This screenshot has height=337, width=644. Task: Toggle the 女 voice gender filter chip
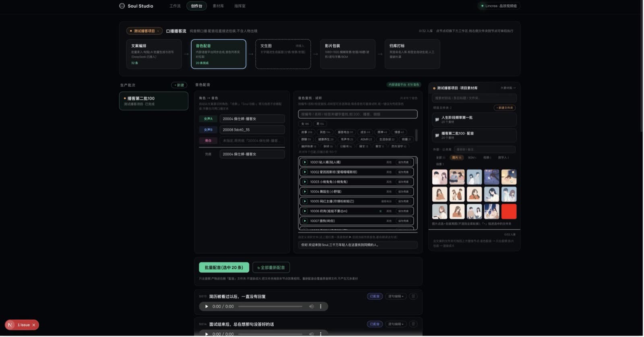pos(305,124)
